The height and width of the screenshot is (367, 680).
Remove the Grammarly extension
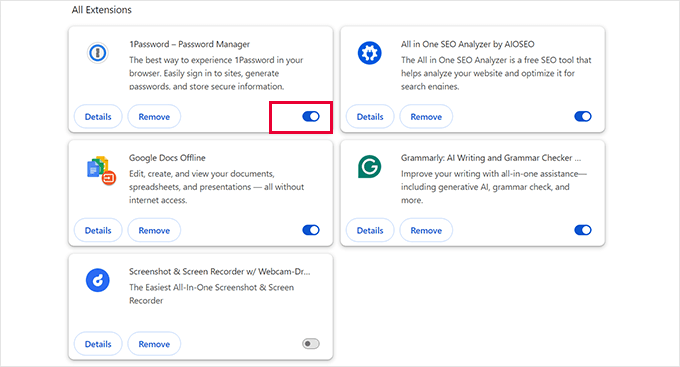coord(426,230)
